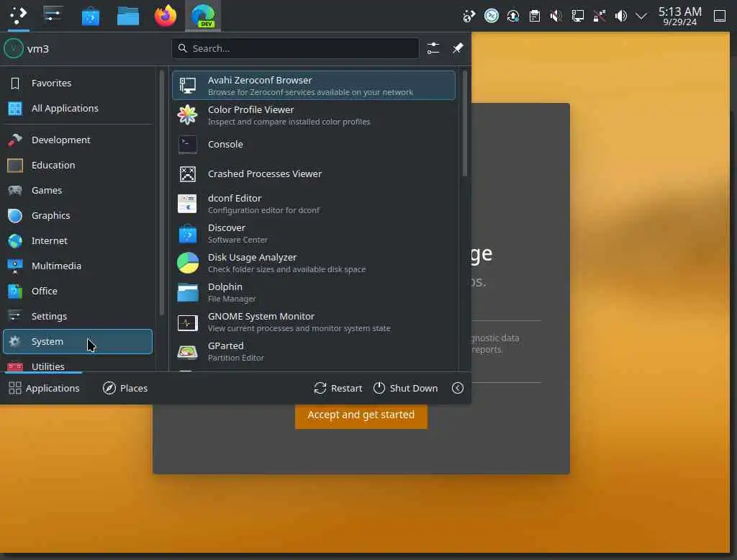The height and width of the screenshot is (560, 737).
Task: Click the Shut Down button
Action: pos(406,388)
